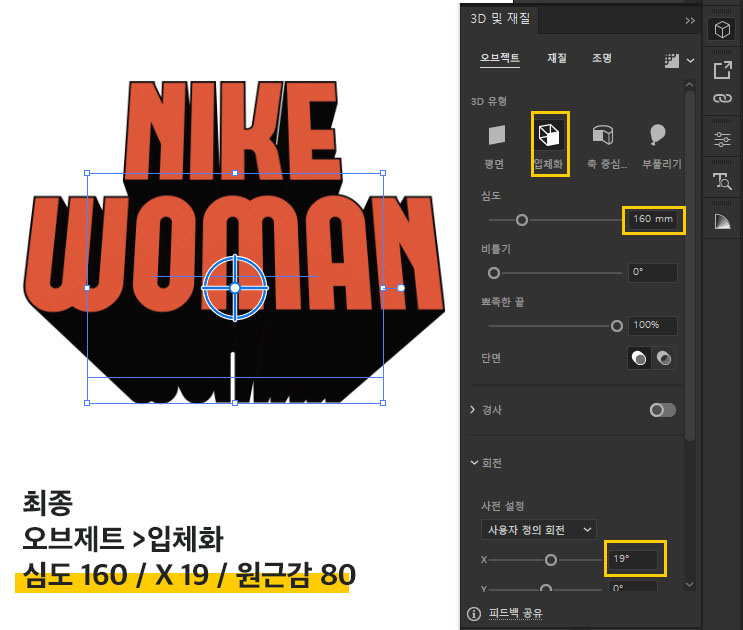The width and height of the screenshot is (743, 630).
Task: Collapse the 회전 section chevron
Action: (474, 462)
